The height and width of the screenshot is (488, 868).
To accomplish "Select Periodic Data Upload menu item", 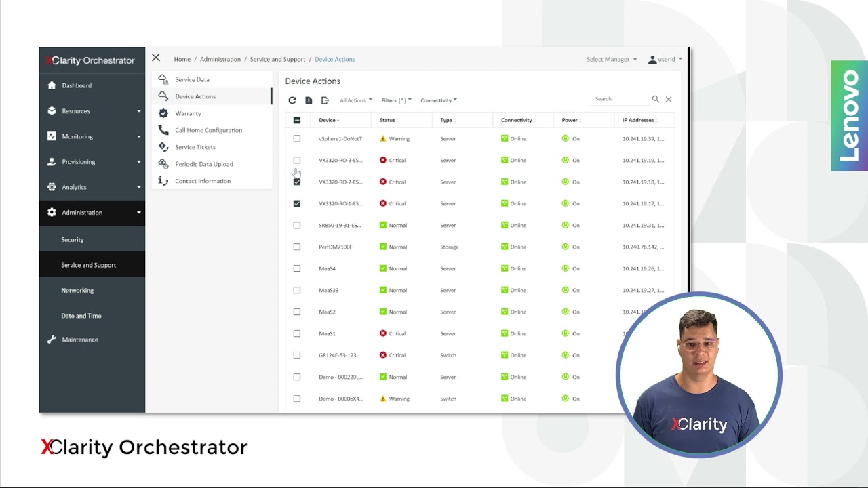I will click(203, 164).
